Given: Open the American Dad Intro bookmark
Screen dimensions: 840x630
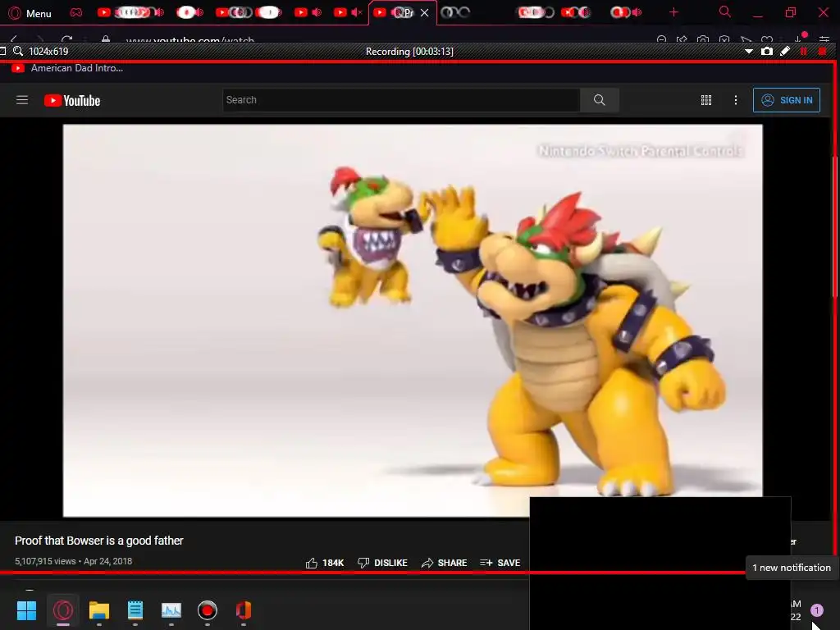Looking at the screenshot, I should [67, 68].
